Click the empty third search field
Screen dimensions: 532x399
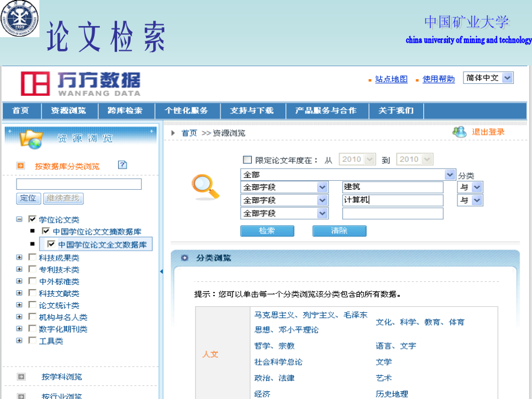(392, 213)
